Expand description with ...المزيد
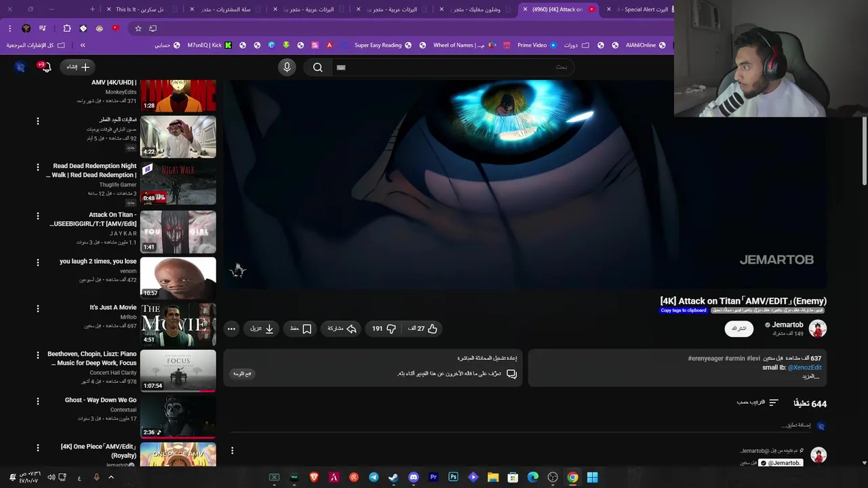The image size is (868, 488). [811, 376]
